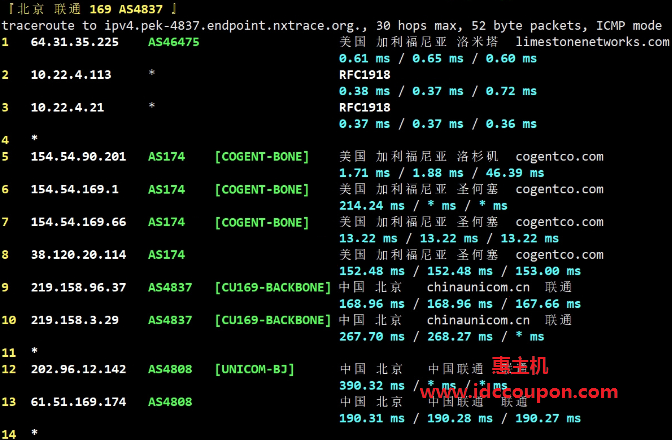Click IP address 61.51.169.174
This screenshot has width=672, height=440.
pyautogui.click(x=78, y=402)
